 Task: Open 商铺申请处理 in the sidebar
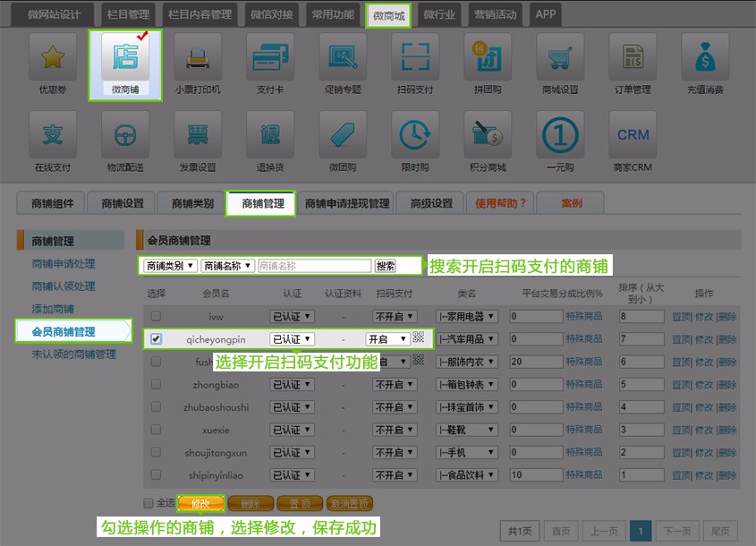pos(64,263)
